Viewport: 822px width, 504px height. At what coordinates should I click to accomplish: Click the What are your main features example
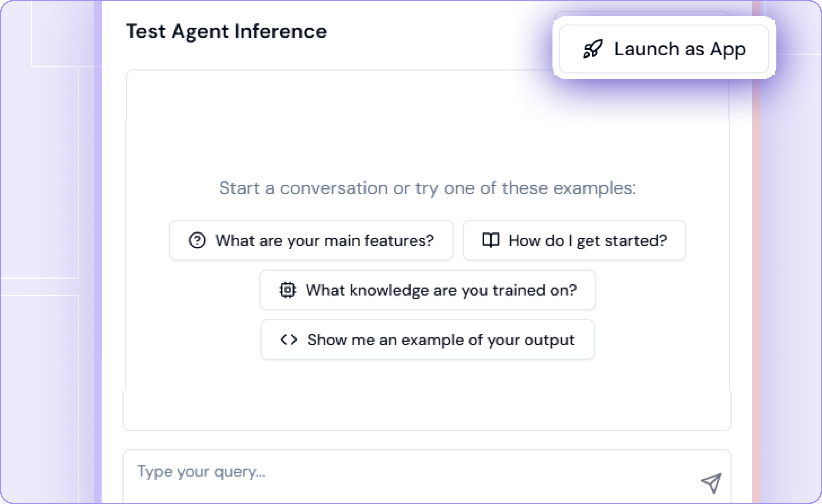click(x=311, y=240)
